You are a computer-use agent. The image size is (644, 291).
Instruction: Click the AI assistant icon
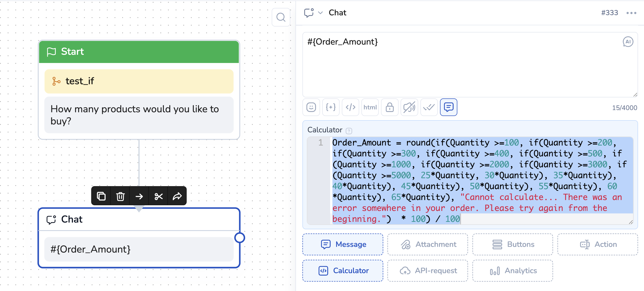[x=627, y=42]
